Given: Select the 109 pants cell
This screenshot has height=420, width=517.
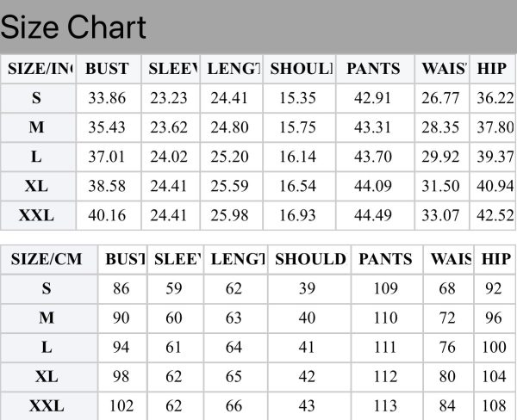Looking at the screenshot, I should (x=387, y=288).
